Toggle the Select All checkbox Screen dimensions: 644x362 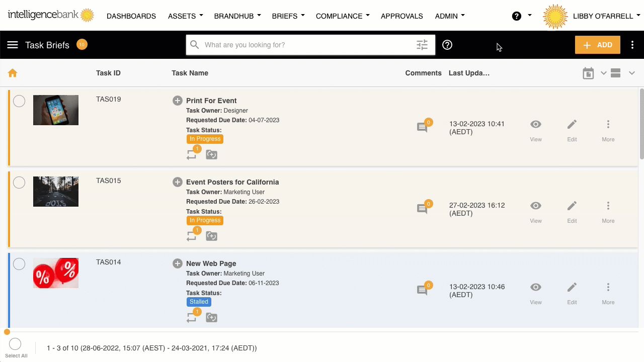[15, 344]
